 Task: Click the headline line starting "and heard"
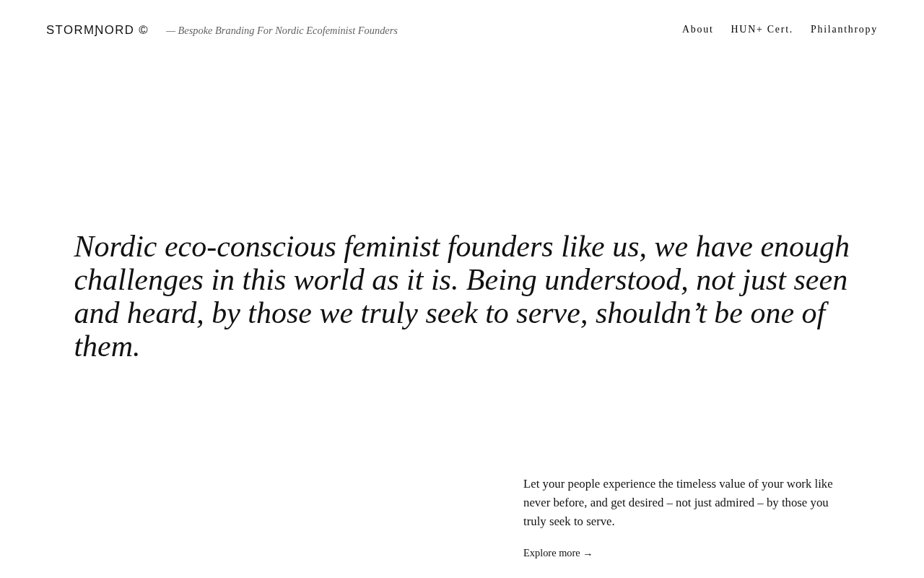point(449,314)
